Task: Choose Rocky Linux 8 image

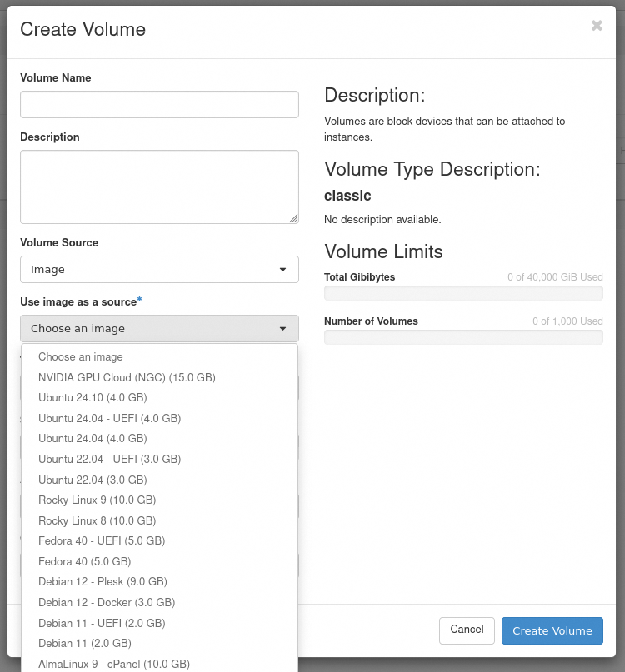Action: (x=97, y=520)
